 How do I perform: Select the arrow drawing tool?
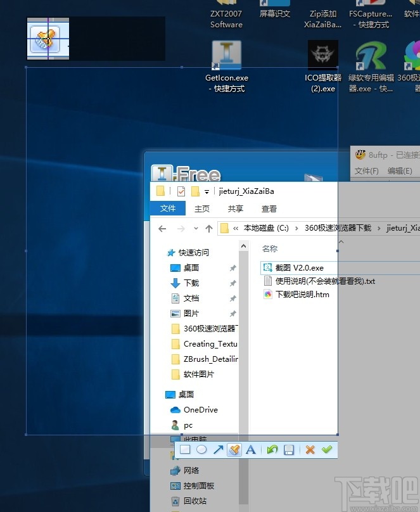click(x=218, y=450)
